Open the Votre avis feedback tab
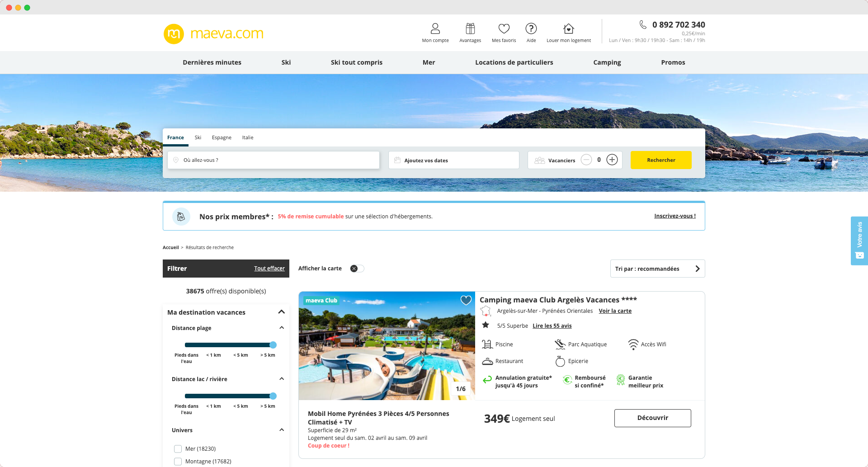 point(859,241)
